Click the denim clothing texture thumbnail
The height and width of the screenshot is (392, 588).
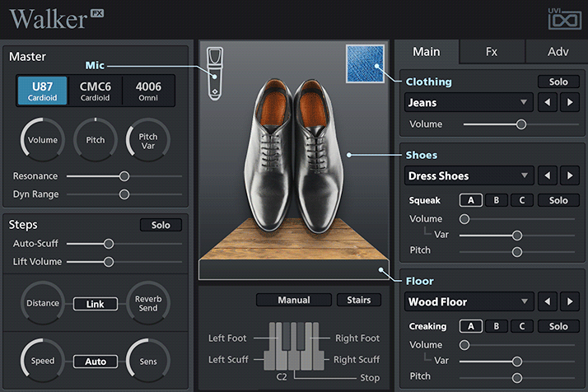pyautogui.click(x=365, y=64)
